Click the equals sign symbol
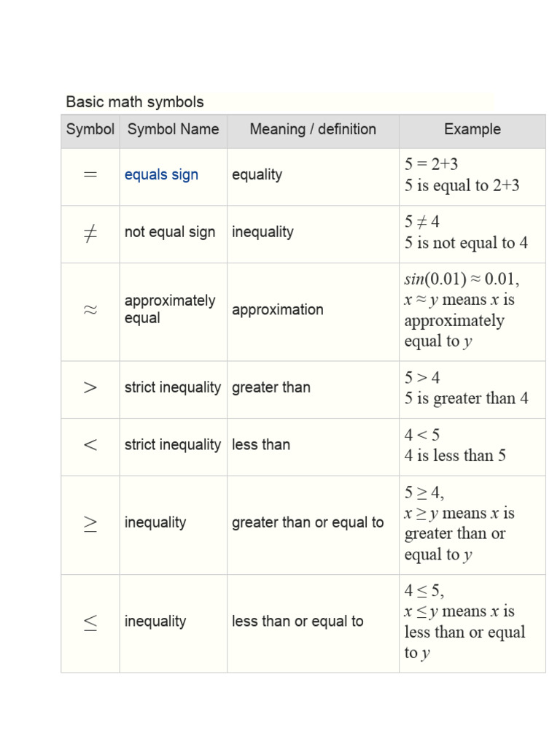 click(90, 175)
